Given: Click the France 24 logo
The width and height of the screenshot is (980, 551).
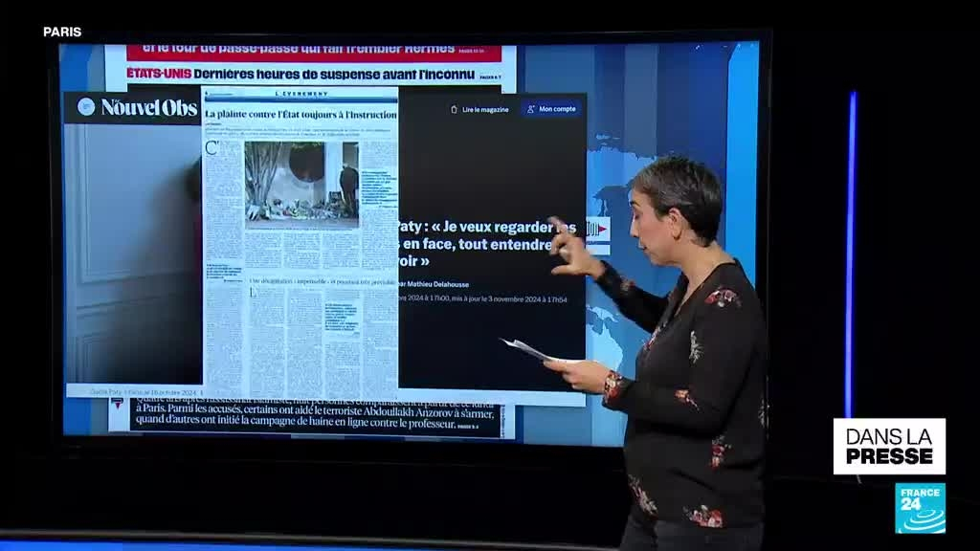Looking at the screenshot, I should coord(920,509).
